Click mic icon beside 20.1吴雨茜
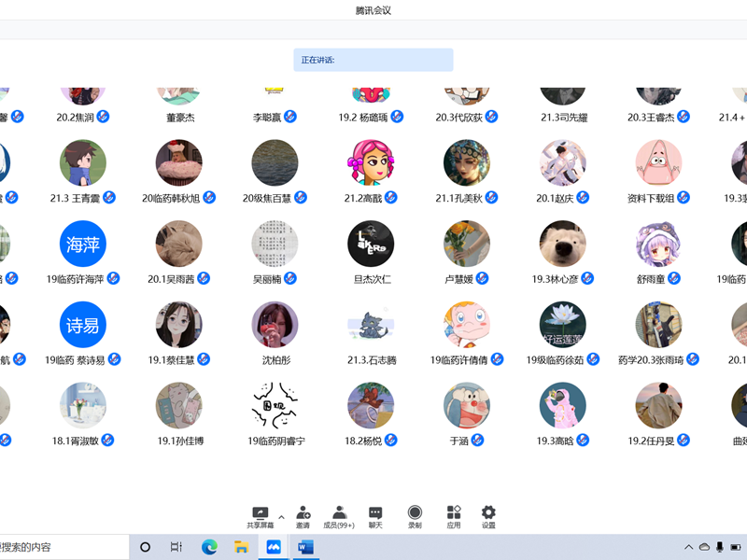Viewport: 747px width, 560px height. tap(204, 279)
